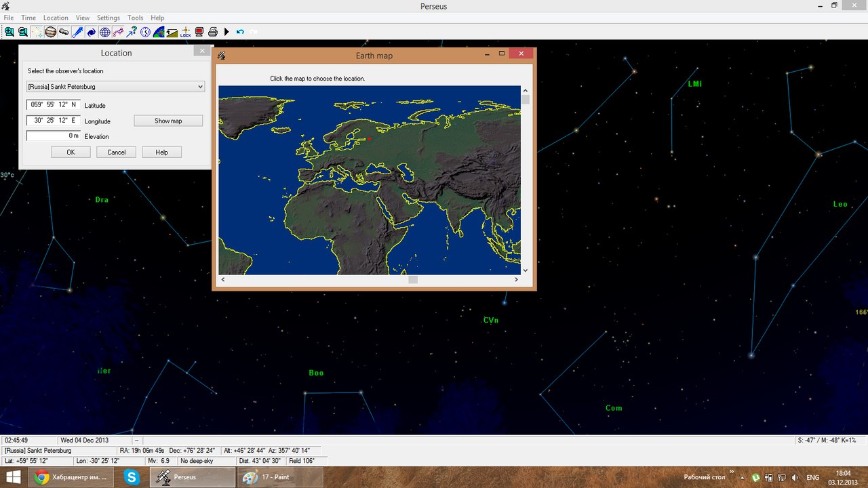Click the Show map button
Image resolution: width=868 pixels, height=488 pixels.
168,121
